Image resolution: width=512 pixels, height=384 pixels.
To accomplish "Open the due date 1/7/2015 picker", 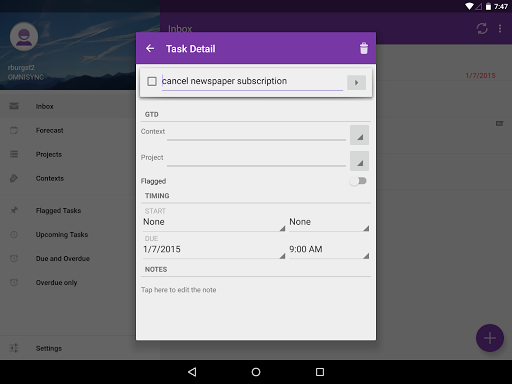I will (214, 250).
